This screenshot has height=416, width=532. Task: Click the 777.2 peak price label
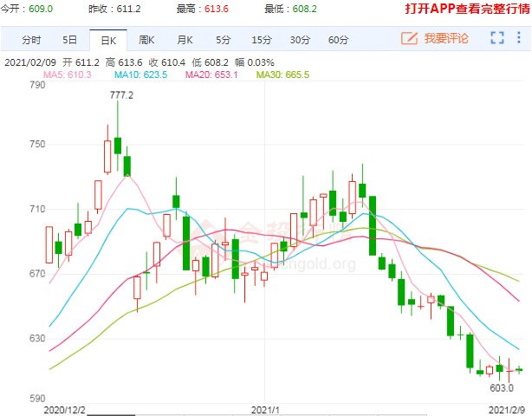pos(121,95)
